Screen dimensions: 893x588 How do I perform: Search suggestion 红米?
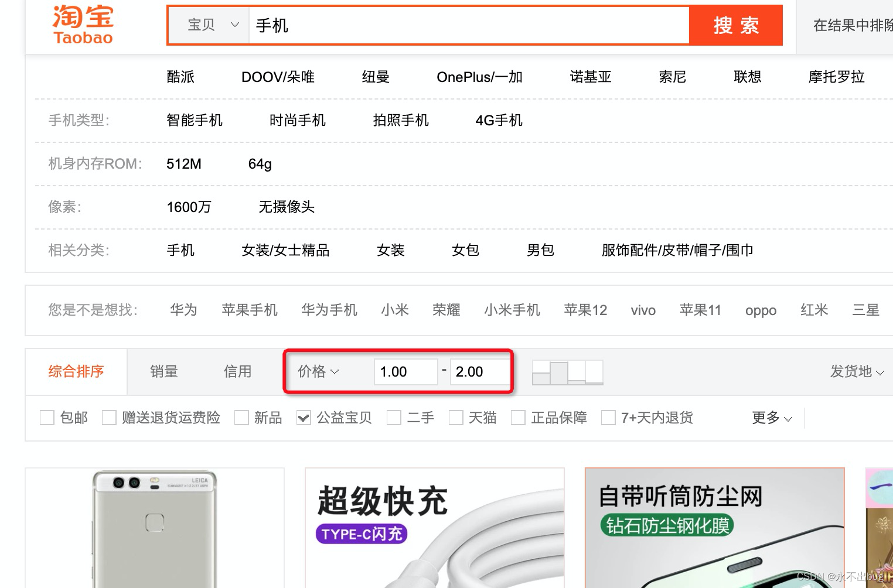coord(814,310)
